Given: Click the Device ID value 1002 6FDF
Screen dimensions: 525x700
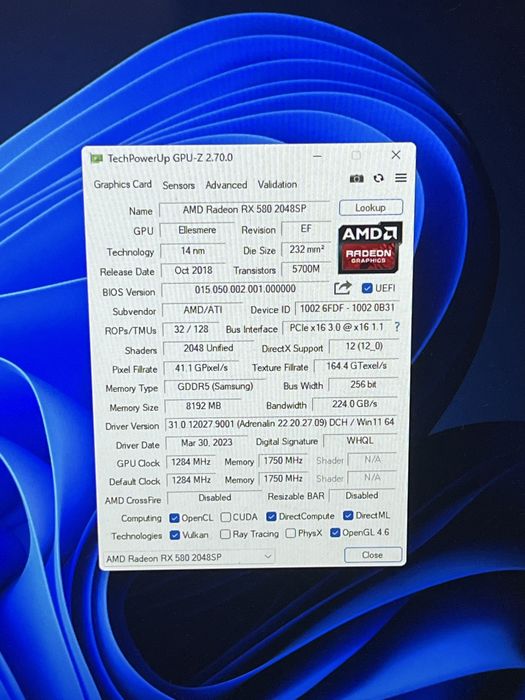Looking at the screenshot, I should (x=347, y=308).
